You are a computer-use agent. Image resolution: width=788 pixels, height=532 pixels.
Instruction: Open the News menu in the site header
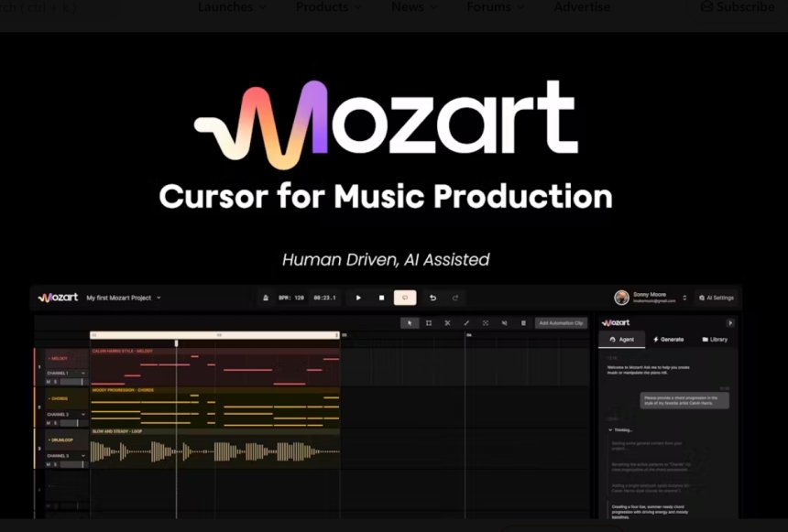coord(414,7)
